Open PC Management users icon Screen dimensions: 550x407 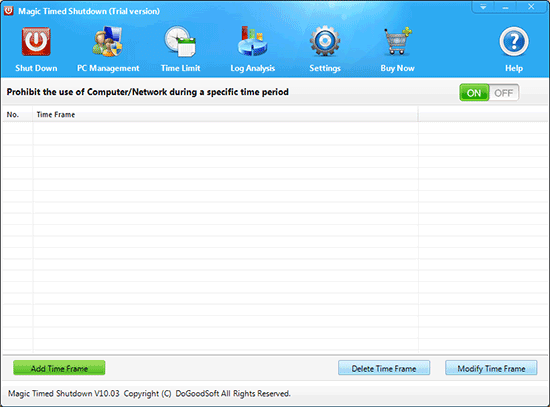(108, 41)
